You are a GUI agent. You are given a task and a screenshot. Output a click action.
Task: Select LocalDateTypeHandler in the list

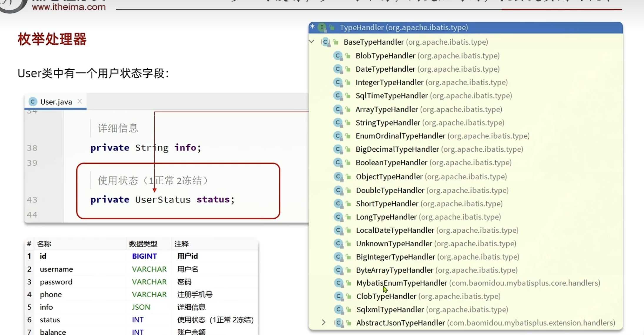[395, 230]
